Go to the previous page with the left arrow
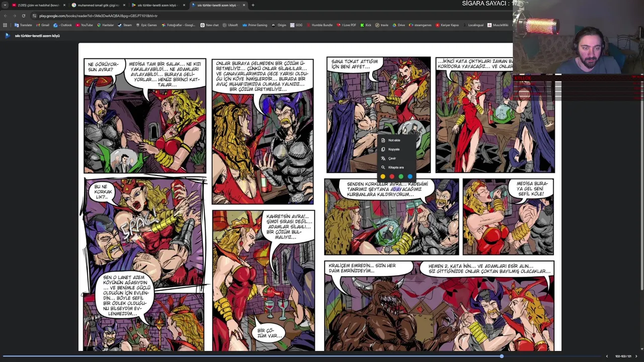The height and width of the screenshot is (362, 644). (x=607, y=356)
